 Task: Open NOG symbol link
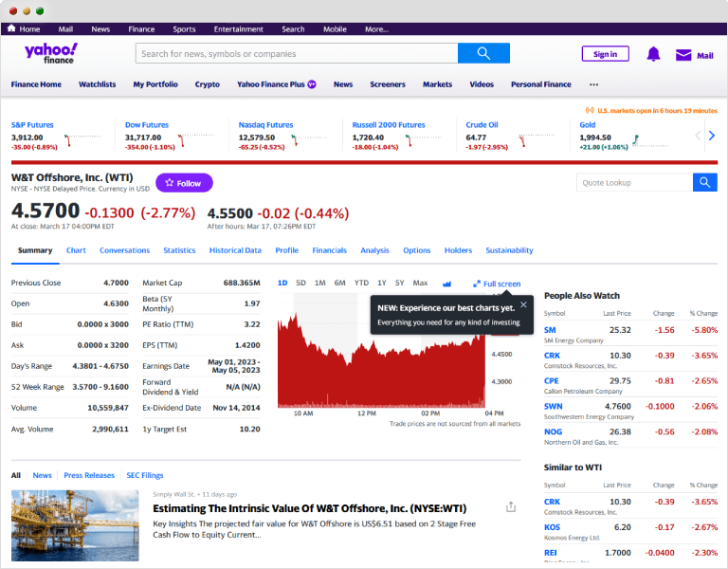553,431
